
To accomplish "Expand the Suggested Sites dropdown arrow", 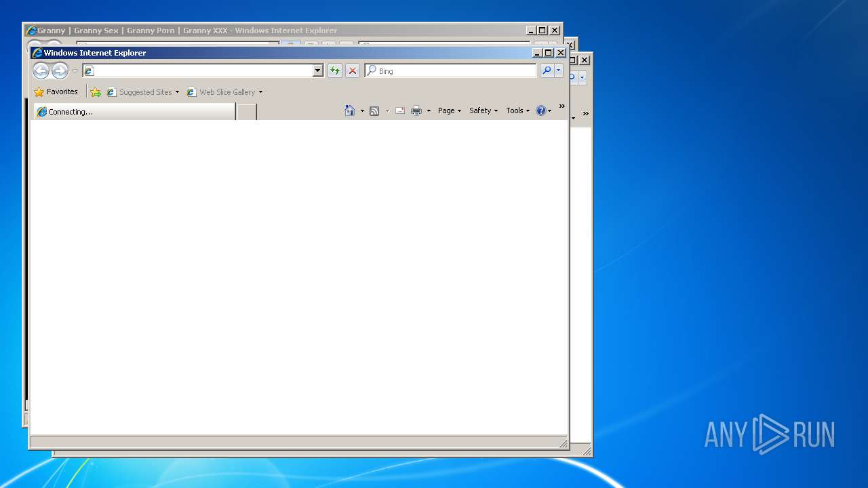I will pos(177,92).
